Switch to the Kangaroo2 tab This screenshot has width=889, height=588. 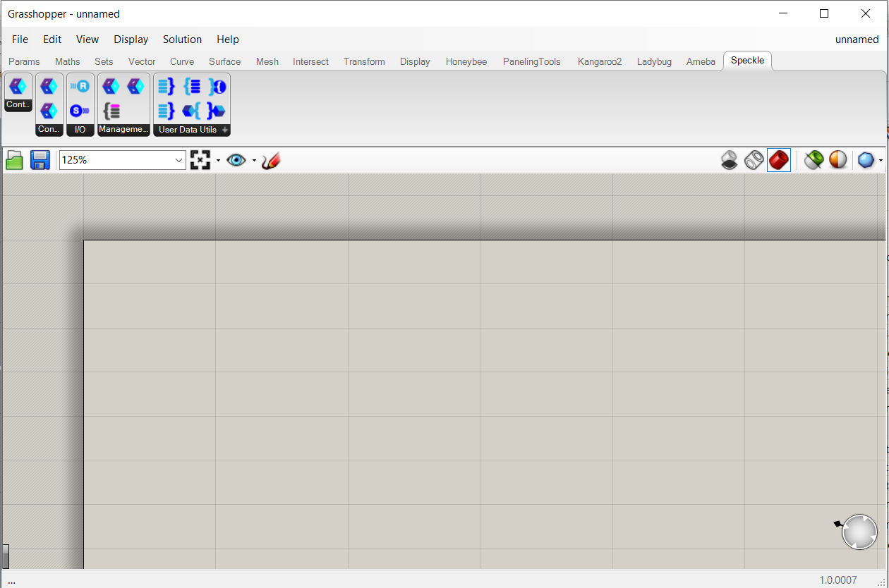(x=599, y=62)
